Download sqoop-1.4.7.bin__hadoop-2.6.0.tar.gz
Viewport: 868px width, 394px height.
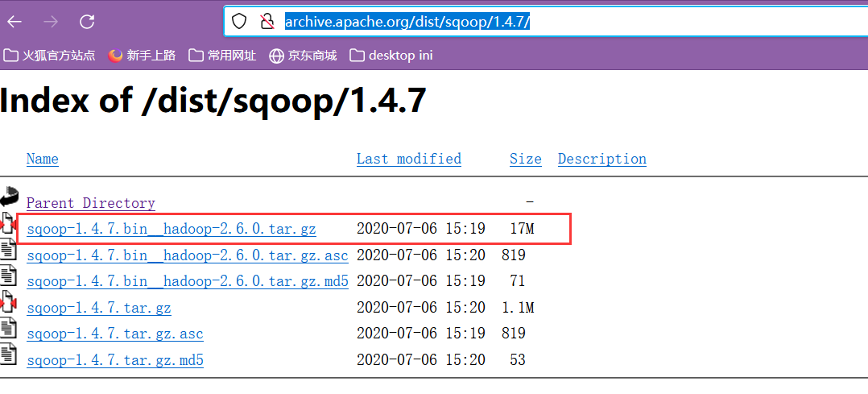coord(171,228)
